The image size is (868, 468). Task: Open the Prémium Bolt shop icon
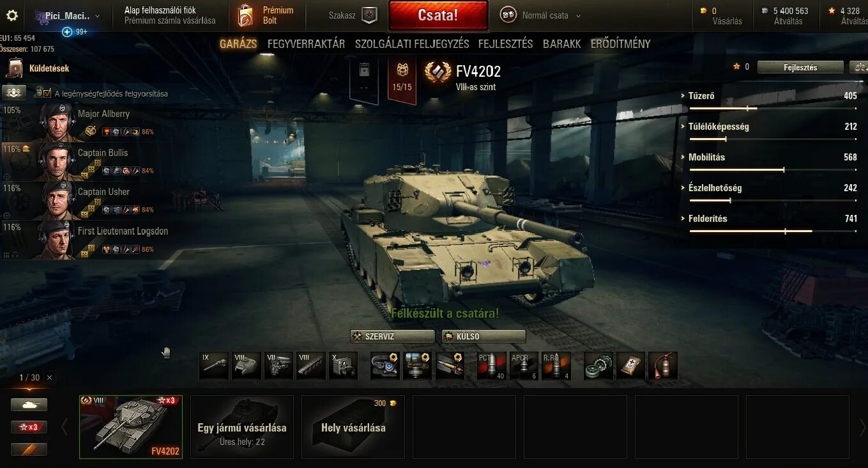pyautogui.click(x=246, y=15)
